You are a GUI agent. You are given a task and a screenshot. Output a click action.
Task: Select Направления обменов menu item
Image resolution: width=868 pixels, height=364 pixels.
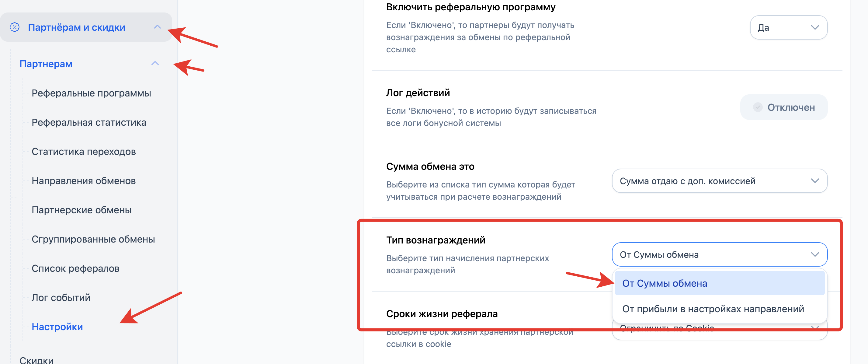tap(84, 181)
